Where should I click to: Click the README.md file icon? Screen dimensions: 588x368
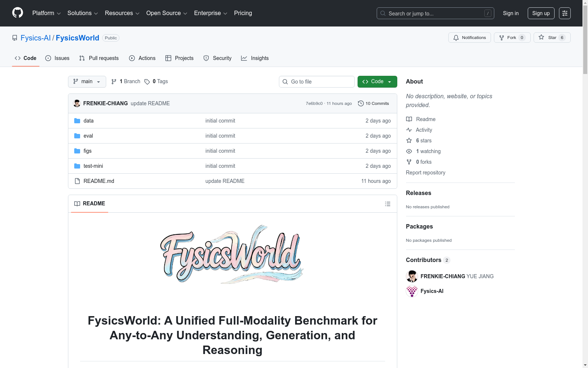[77, 181]
